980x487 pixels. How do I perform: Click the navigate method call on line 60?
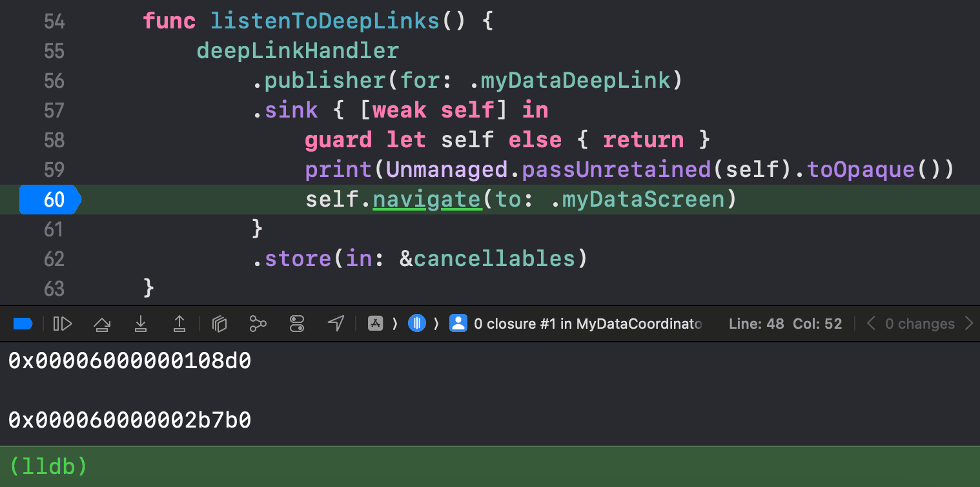pyautogui.click(x=427, y=200)
